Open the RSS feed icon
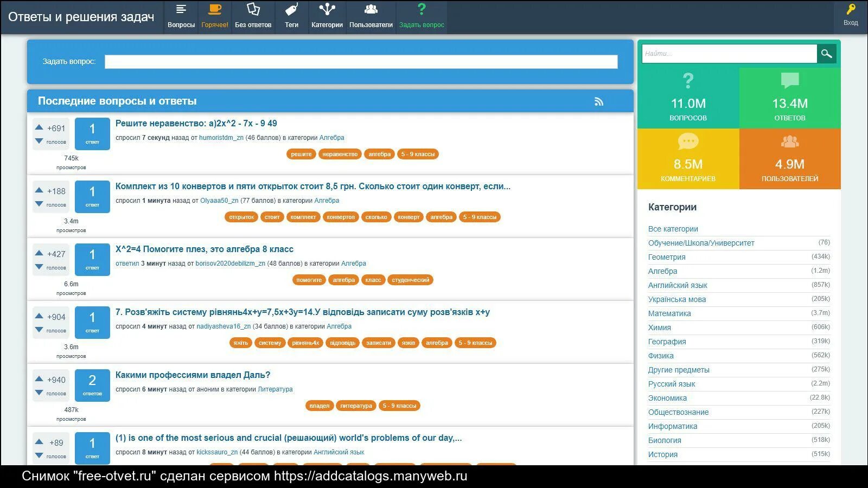Screen dimensions: 868x488 (x=599, y=101)
